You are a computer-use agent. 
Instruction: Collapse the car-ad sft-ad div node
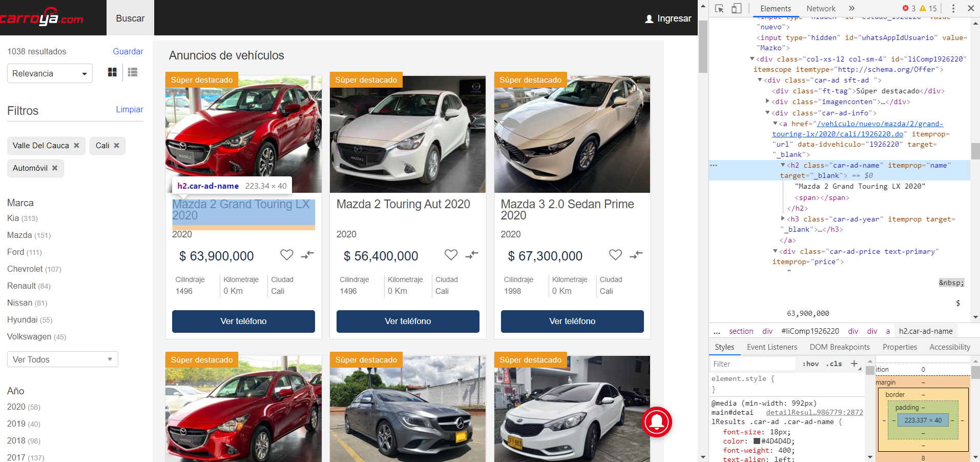[x=760, y=80]
